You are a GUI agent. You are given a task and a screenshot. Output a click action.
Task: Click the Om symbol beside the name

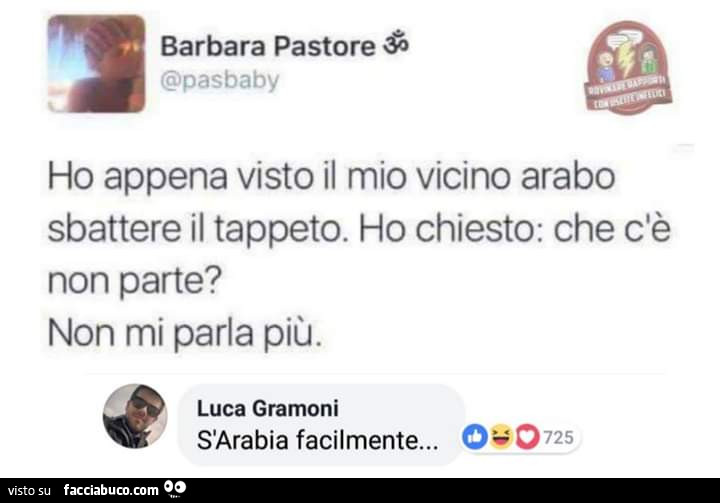pyautogui.click(x=396, y=44)
